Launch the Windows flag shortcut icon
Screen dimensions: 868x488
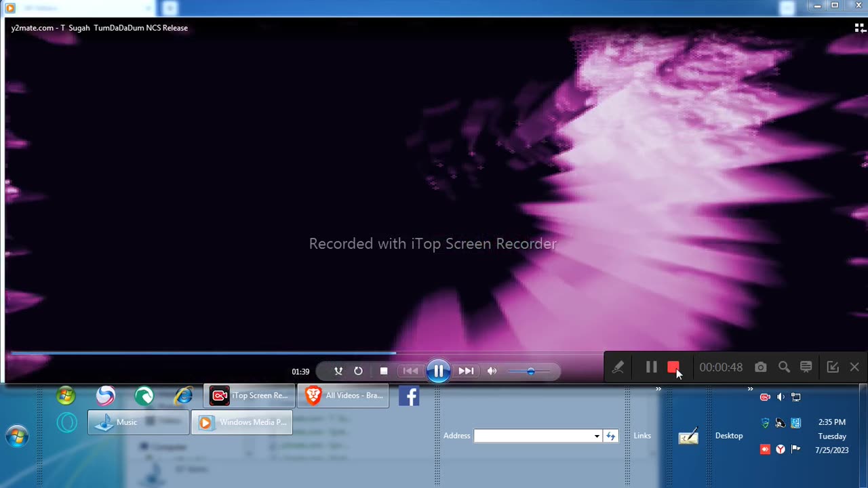[x=66, y=396]
